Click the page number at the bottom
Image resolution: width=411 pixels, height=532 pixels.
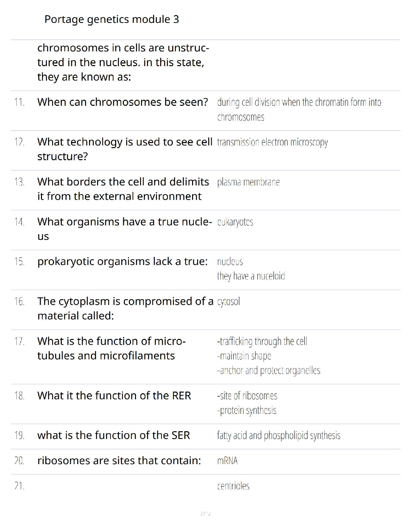[205, 514]
